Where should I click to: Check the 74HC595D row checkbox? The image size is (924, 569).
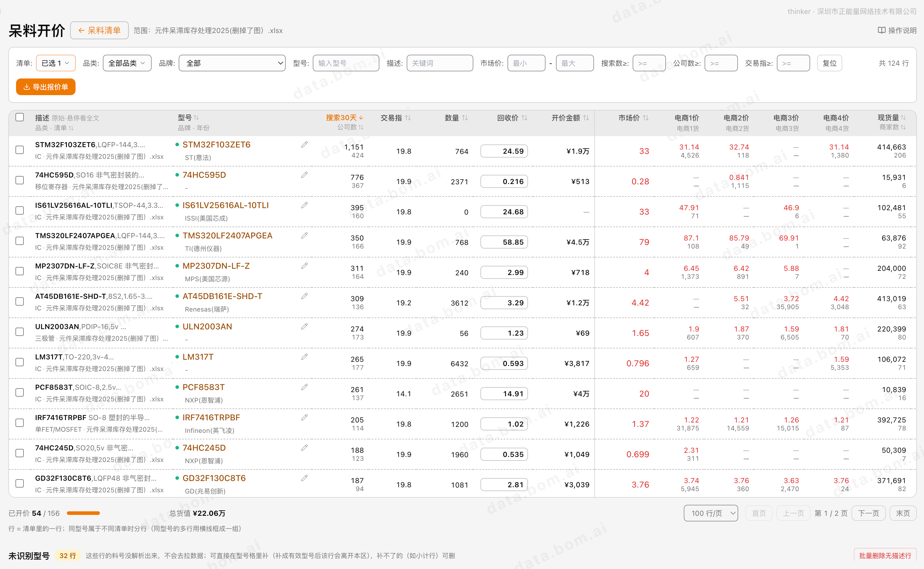[x=20, y=180]
